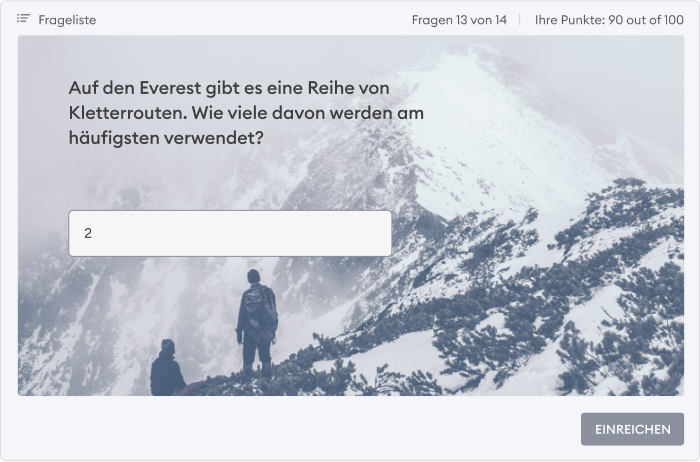Click the '13' in the question counter
The height and width of the screenshot is (462, 700).
pos(462,20)
